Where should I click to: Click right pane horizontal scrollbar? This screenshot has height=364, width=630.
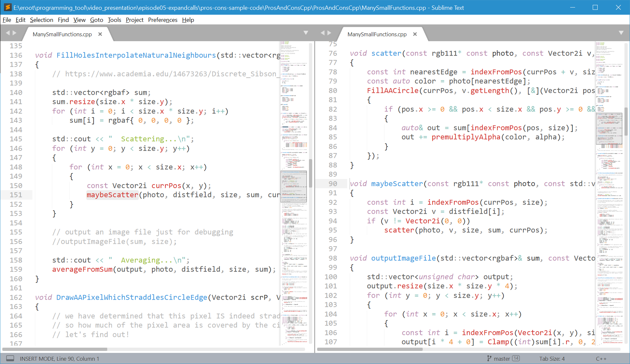[370, 349]
